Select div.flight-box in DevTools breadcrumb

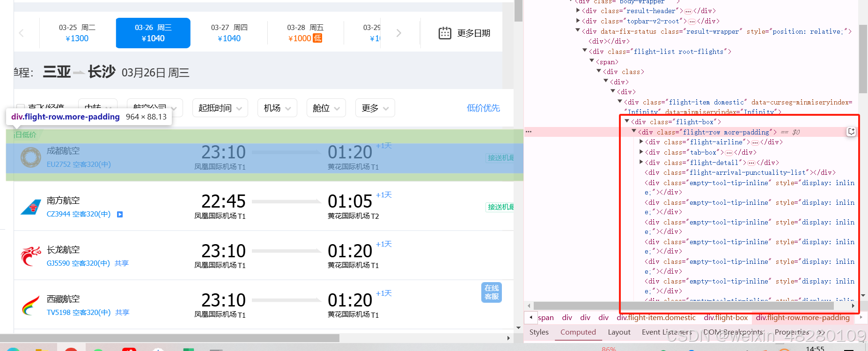tap(726, 317)
